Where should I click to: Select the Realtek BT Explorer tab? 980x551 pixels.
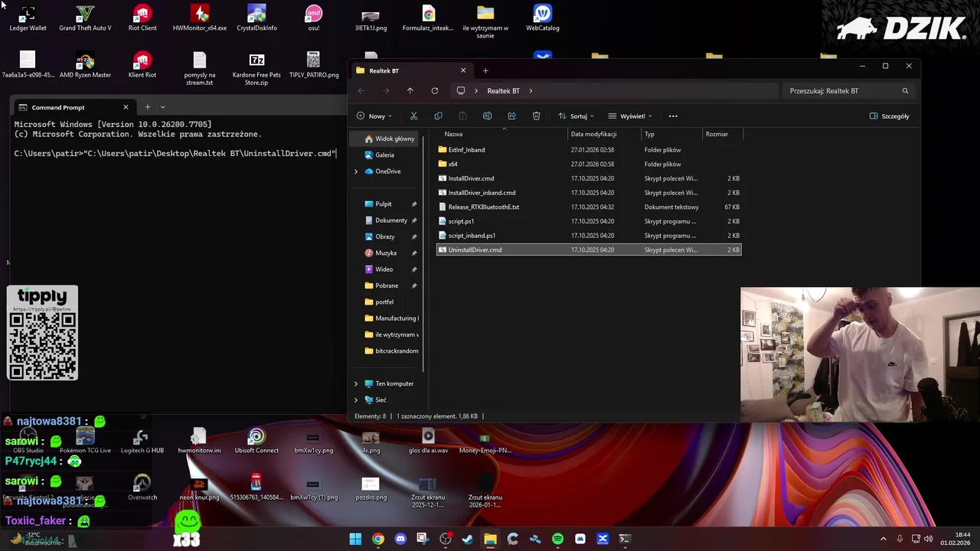tap(411, 70)
